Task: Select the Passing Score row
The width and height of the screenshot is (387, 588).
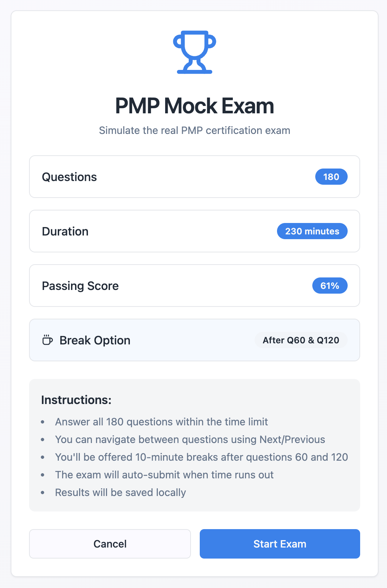Action: tap(194, 286)
